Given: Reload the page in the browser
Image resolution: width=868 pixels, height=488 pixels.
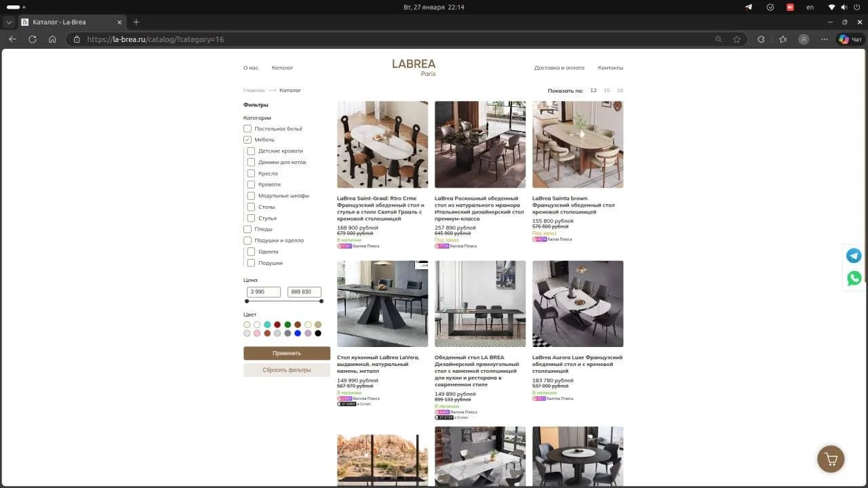Looking at the screenshot, I should click(x=32, y=39).
